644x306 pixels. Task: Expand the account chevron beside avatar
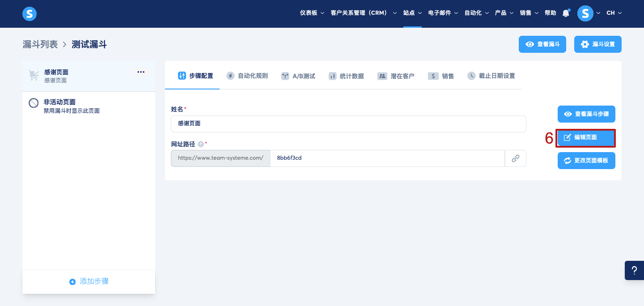click(598, 13)
